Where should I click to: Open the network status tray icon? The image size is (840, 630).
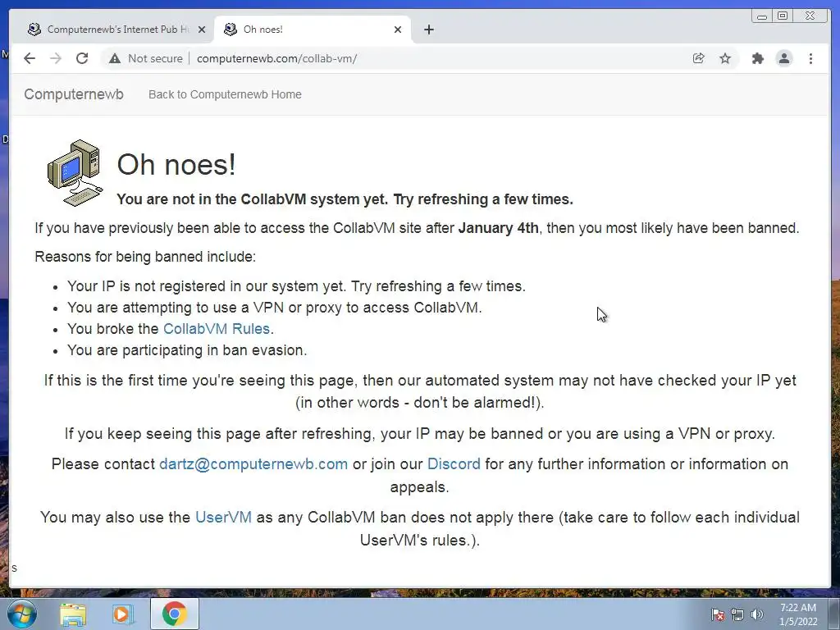pyautogui.click(x=737, y=614)
